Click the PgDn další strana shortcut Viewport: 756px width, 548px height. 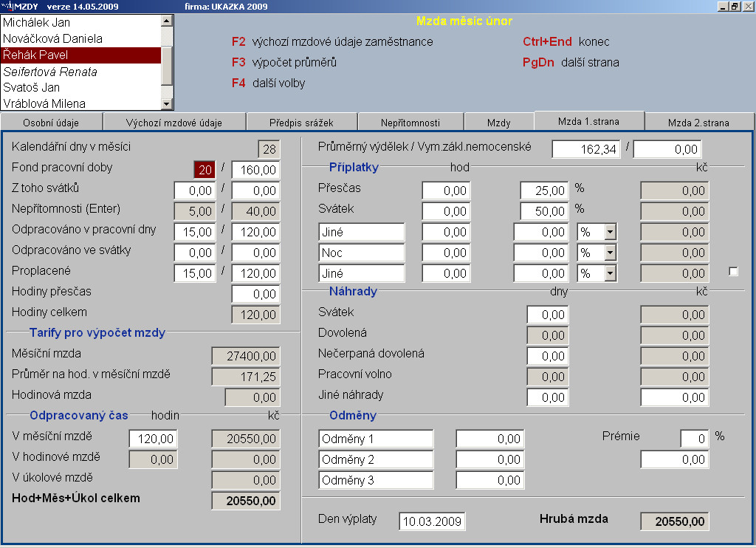(571, 63)
